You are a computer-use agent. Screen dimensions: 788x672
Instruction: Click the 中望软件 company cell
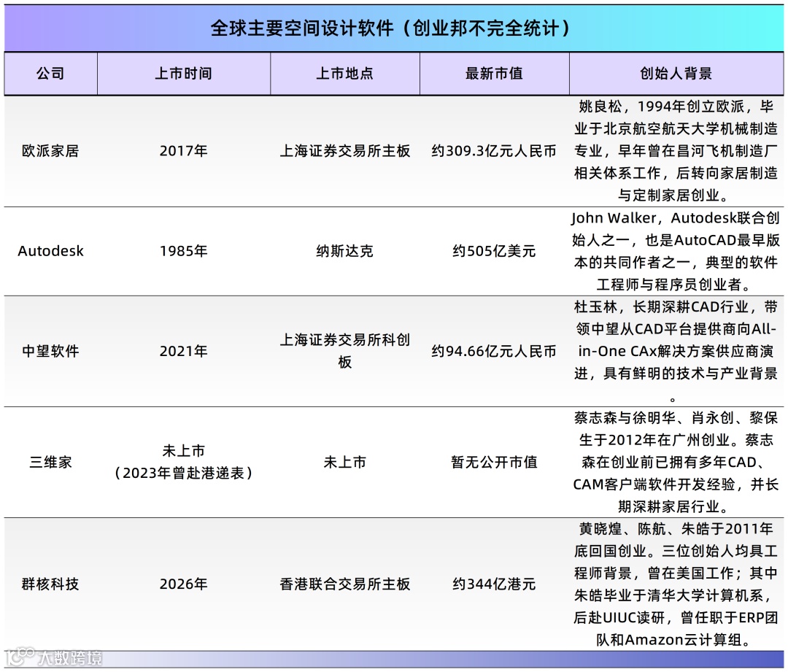coord(50,351)
